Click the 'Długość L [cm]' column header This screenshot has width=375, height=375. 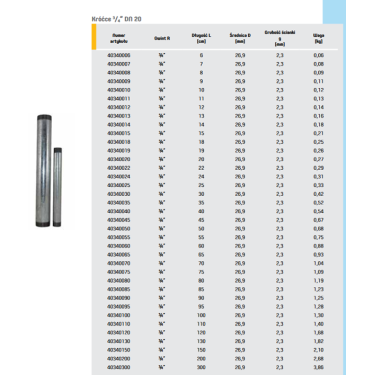coord(201,38)
